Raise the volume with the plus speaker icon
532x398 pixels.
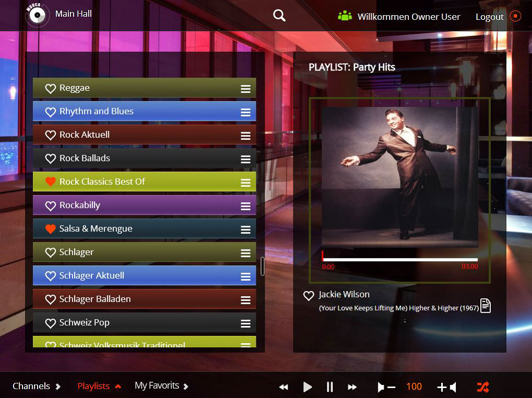[446, 387]
